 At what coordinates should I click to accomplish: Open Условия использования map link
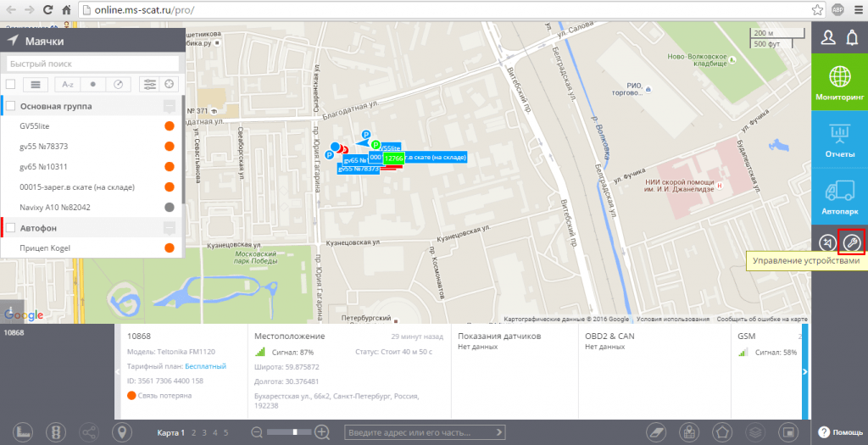coord(672,320)
